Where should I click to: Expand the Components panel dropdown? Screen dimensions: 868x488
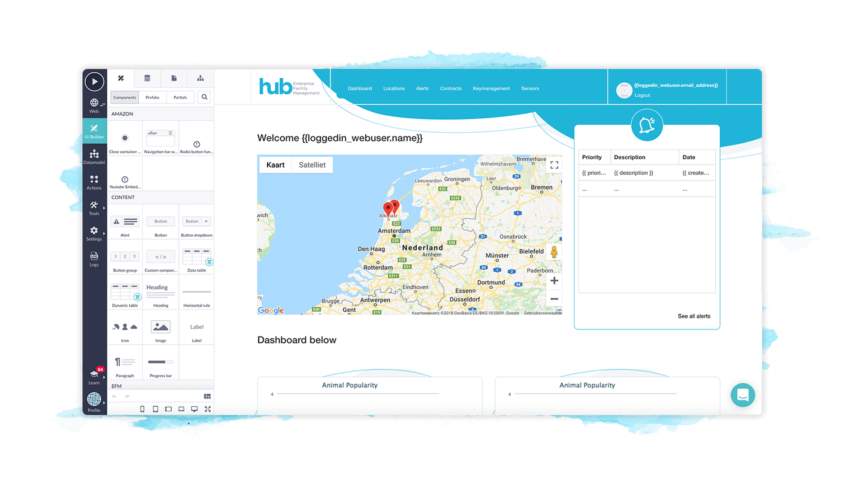(x=124, y=97)
